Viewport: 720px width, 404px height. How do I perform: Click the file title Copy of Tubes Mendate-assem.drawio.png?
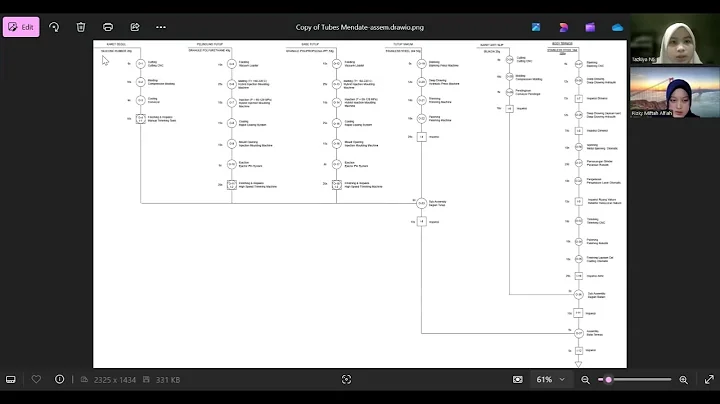pyautogui.click(x=360, y=27)
